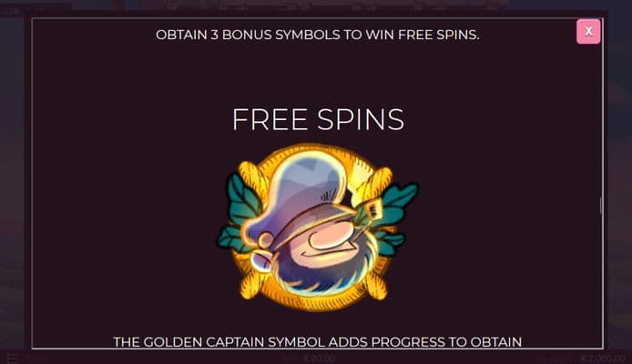This screenshot has height=364, width=632.
Task: Click the dimmed balance amount display
Action: (603, 359)
